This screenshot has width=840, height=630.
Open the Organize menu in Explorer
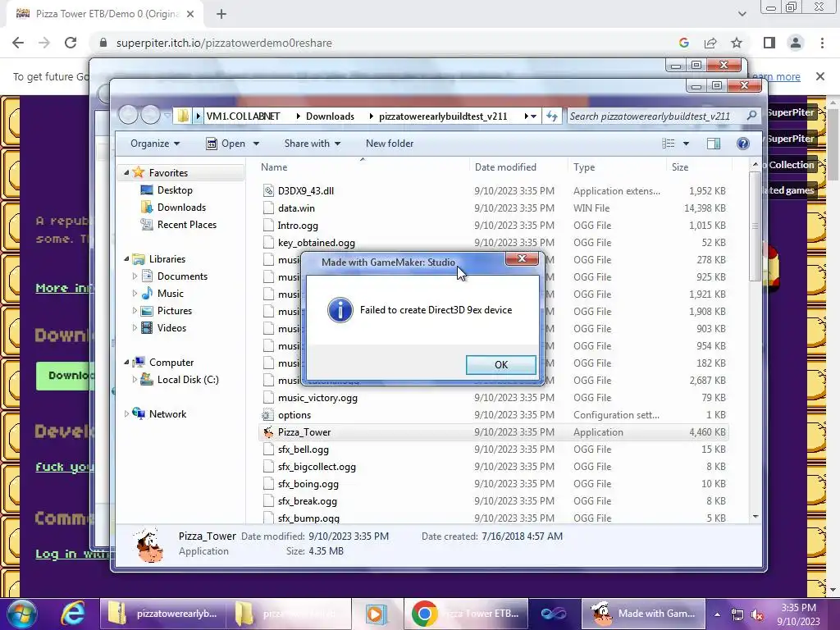[155, 144]
